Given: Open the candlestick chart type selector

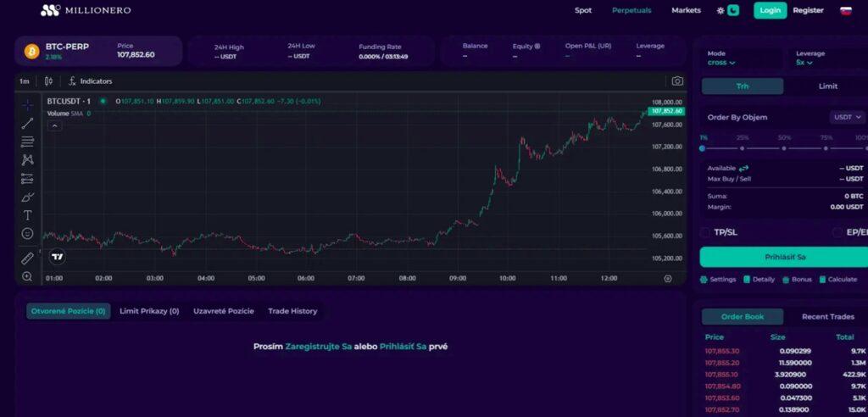Looking at the screenshot, I should point(48,81).
